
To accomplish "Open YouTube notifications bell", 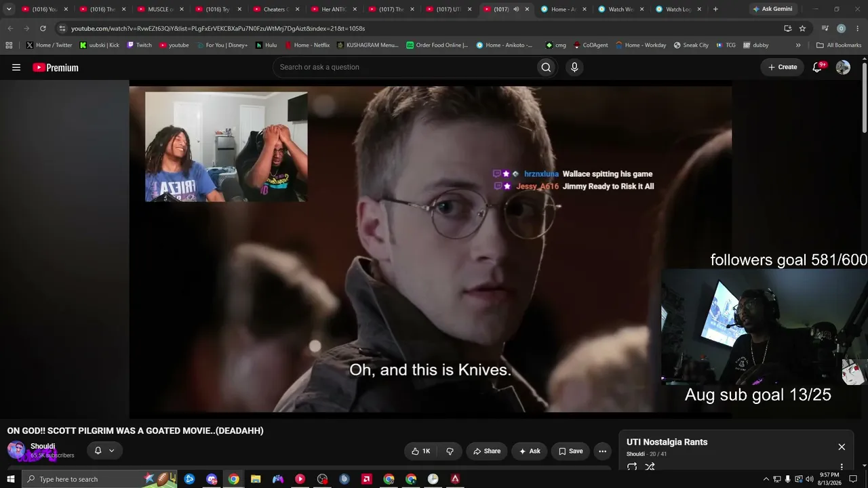I will coord(818,67).
